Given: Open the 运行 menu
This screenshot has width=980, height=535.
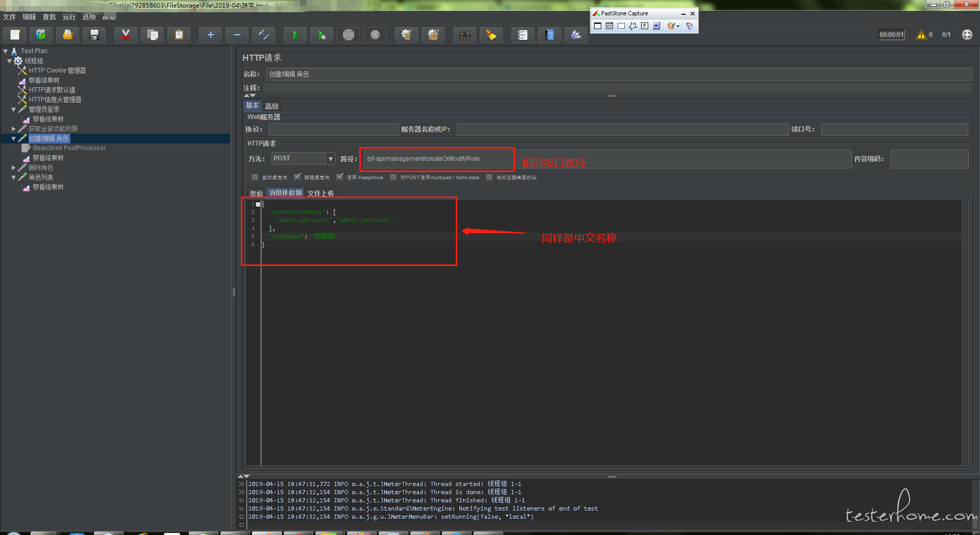Looking at the screenshot, I should pos(69,17).
